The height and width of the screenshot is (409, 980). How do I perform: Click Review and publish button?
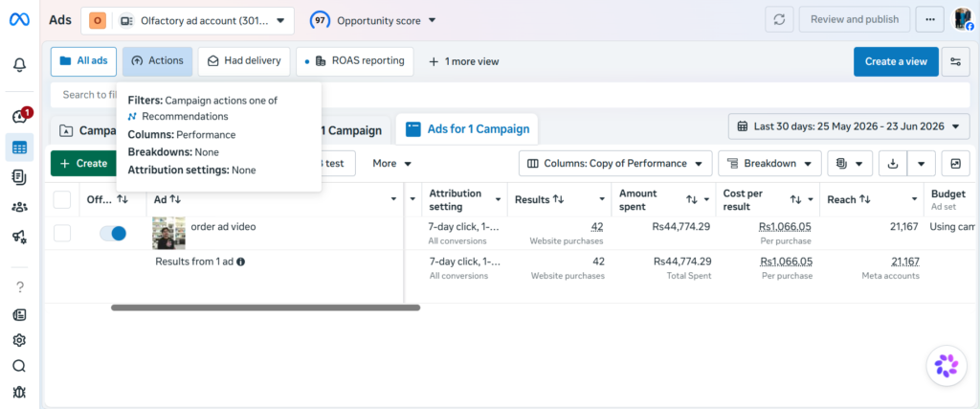855,19
